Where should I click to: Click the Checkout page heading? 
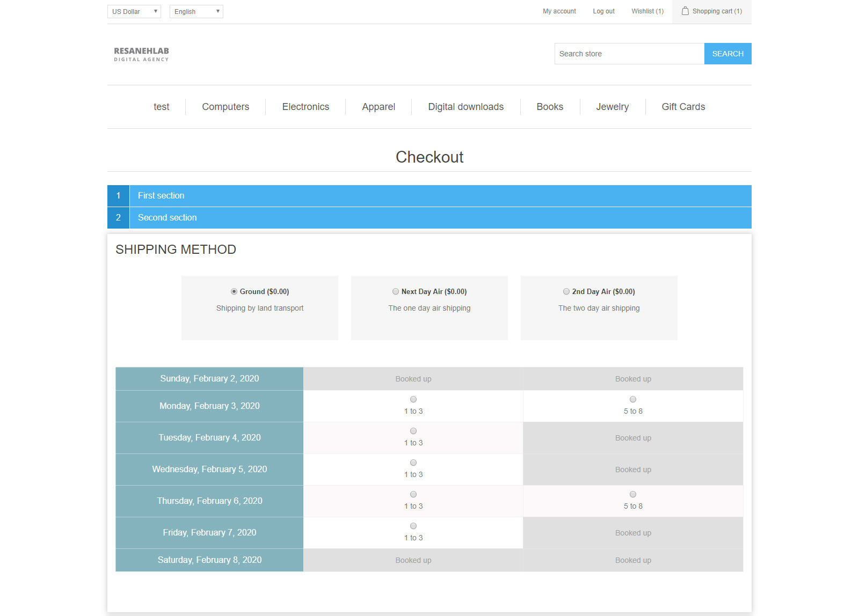[429, 157]
